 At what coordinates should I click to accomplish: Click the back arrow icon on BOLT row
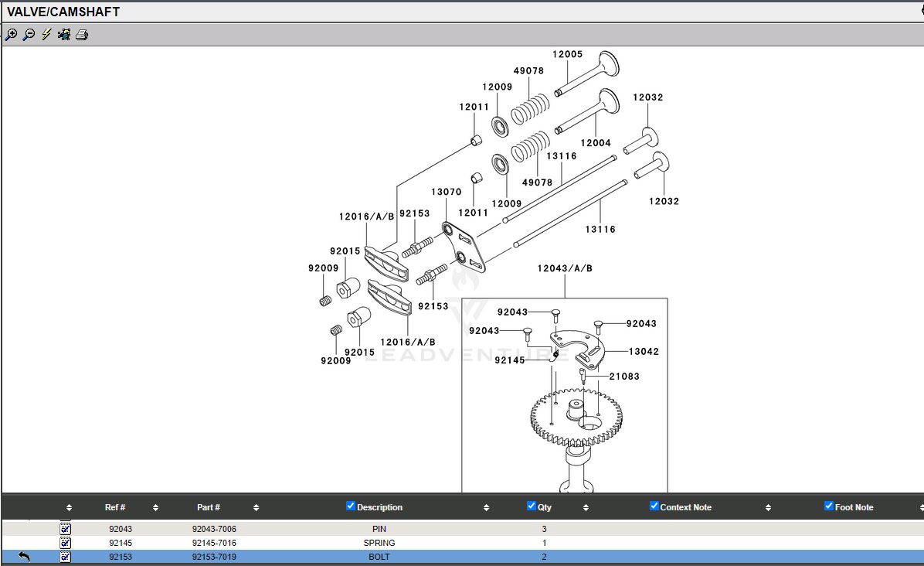point(24,557)
